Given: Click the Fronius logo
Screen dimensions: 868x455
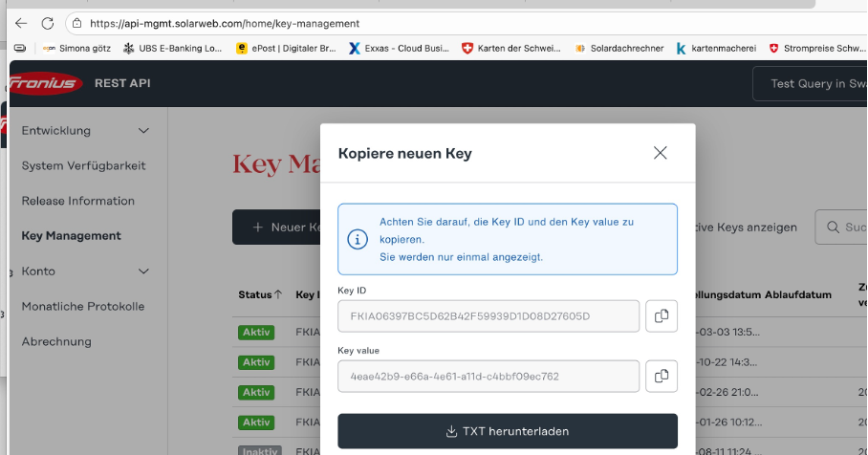Looking at the screenshot, I should [x=46, y=83].
